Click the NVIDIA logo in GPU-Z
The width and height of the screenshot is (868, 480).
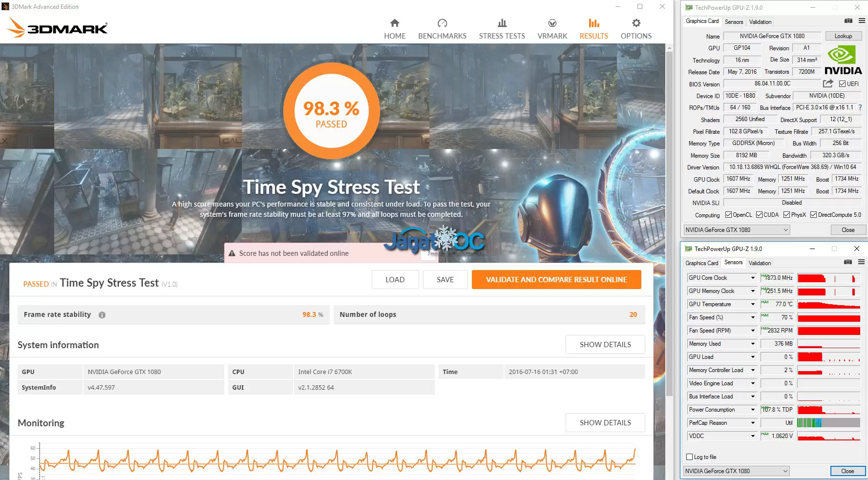843,60
